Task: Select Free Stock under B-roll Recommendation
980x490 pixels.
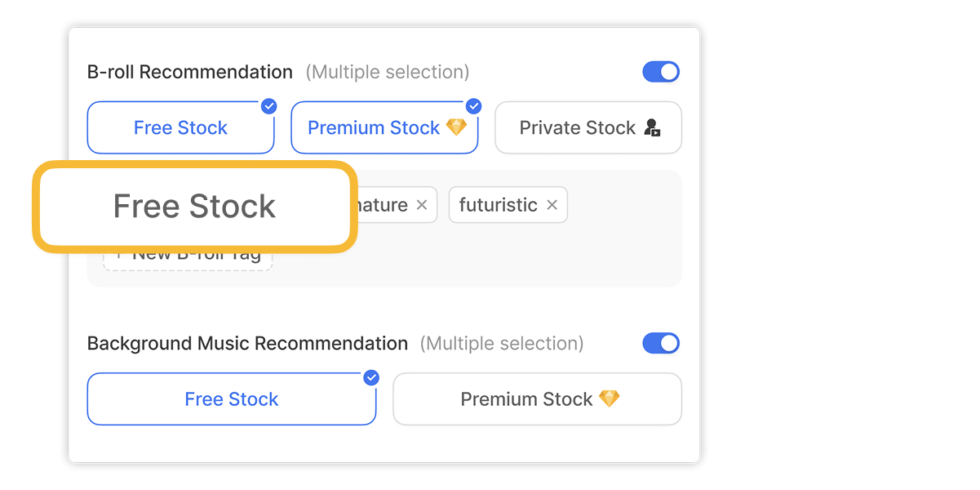Action: pos(180,127)
